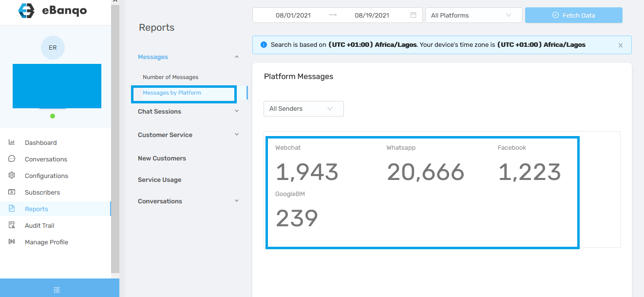The image size is (644, 297).
Task: Click the Platform Messages heading
Action: pyautogui.click(x=299, y=77)
